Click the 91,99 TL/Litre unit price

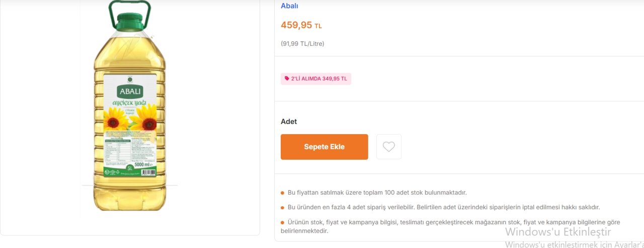coord(302,44)
